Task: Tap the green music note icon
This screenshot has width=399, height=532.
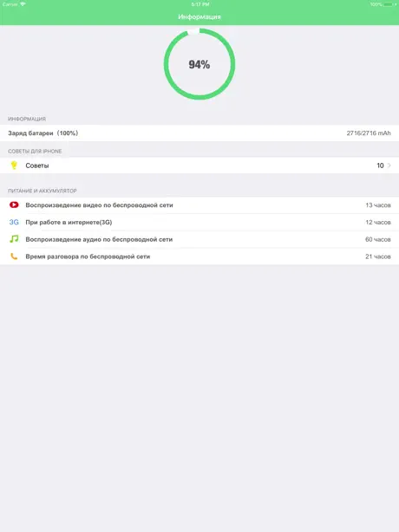Action: tap(14, 239)
